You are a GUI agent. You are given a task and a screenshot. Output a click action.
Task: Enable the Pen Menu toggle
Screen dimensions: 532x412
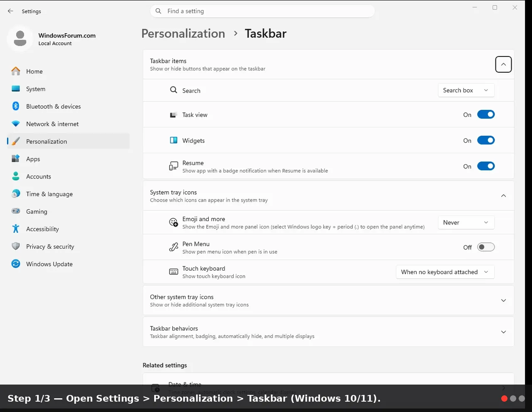[486, 247]
